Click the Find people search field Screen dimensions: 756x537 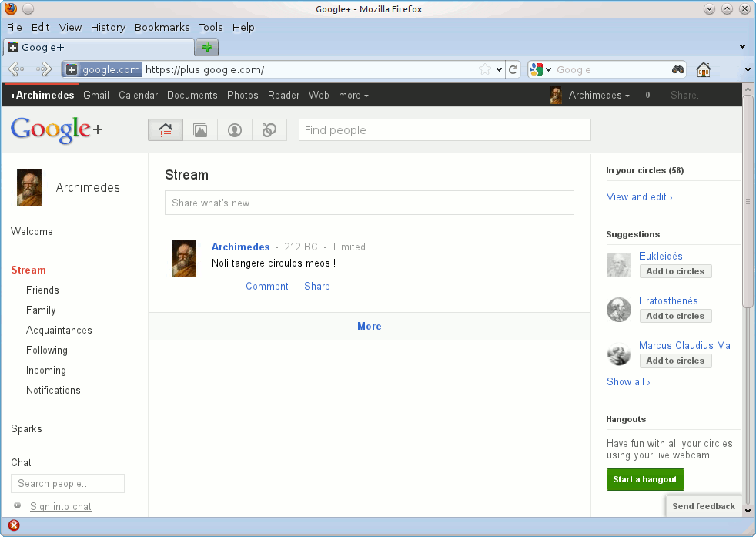pyautogui.click(x=444, y=129)
